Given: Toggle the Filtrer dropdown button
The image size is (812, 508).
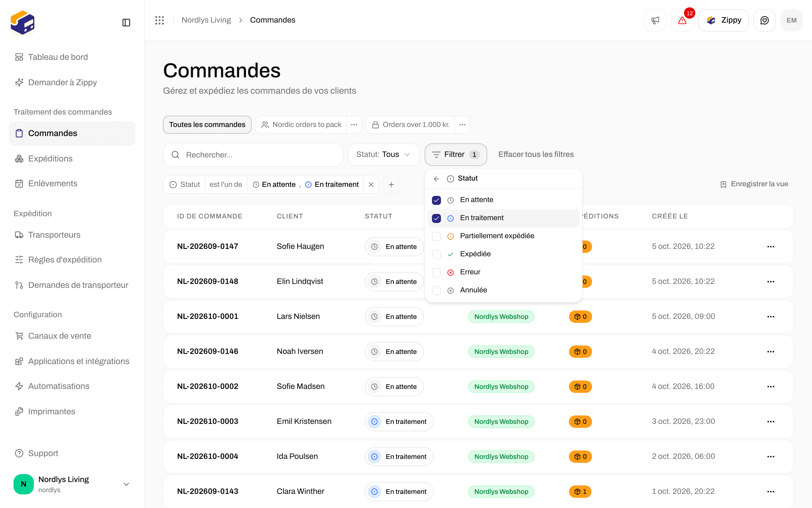Looking at the screenshot, I should (456, 155).
